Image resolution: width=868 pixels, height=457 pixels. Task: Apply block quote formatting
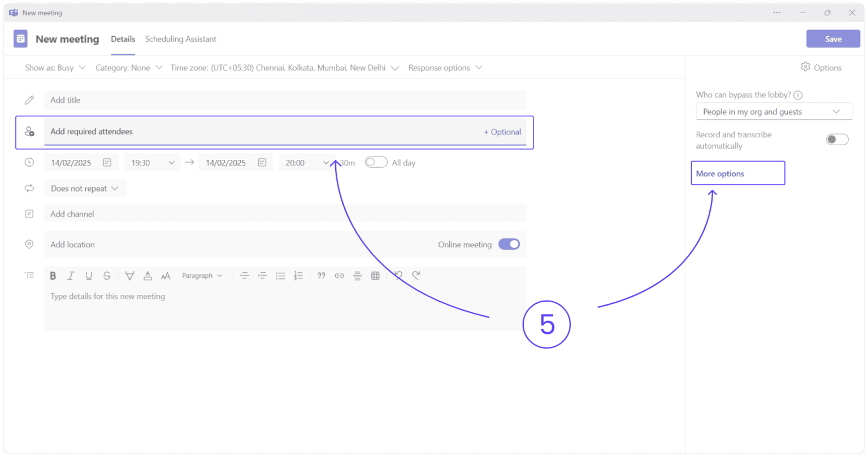[x=321, y=275]
